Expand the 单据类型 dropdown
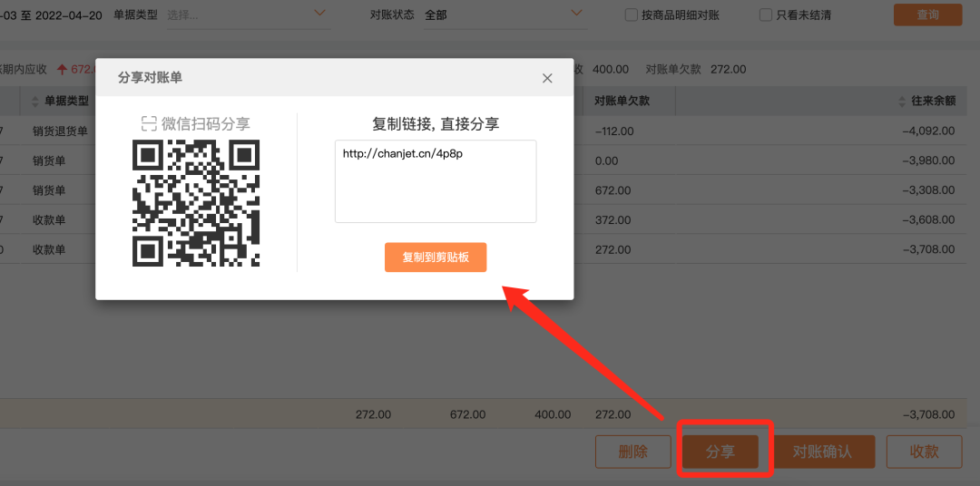This screenshot has width=980, height=486. (x=318, y=14)
